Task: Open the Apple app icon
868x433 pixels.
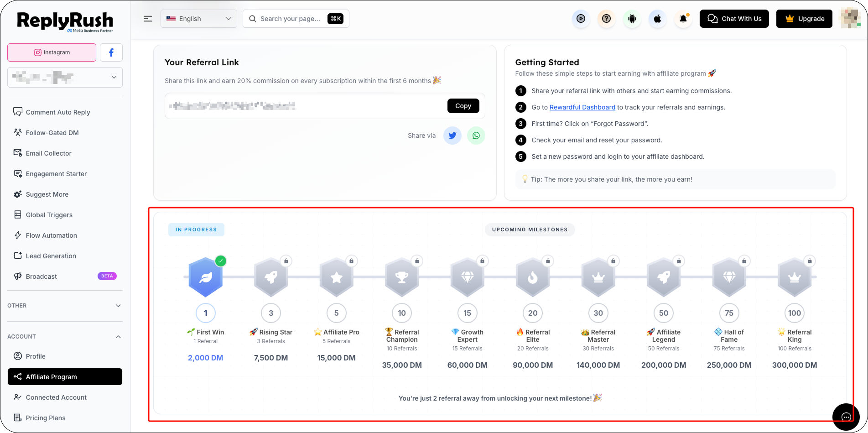Action: pyautogui.click(x=657, y=19)
